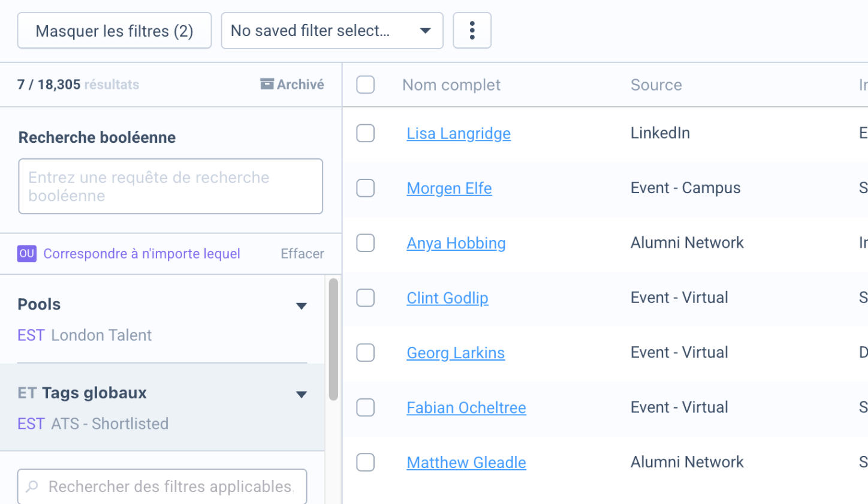The height and width of the screenshot is (504, 868).
Task: Click Alumni Network in Anya Hobbing's row
Action: tap(687, 242)
